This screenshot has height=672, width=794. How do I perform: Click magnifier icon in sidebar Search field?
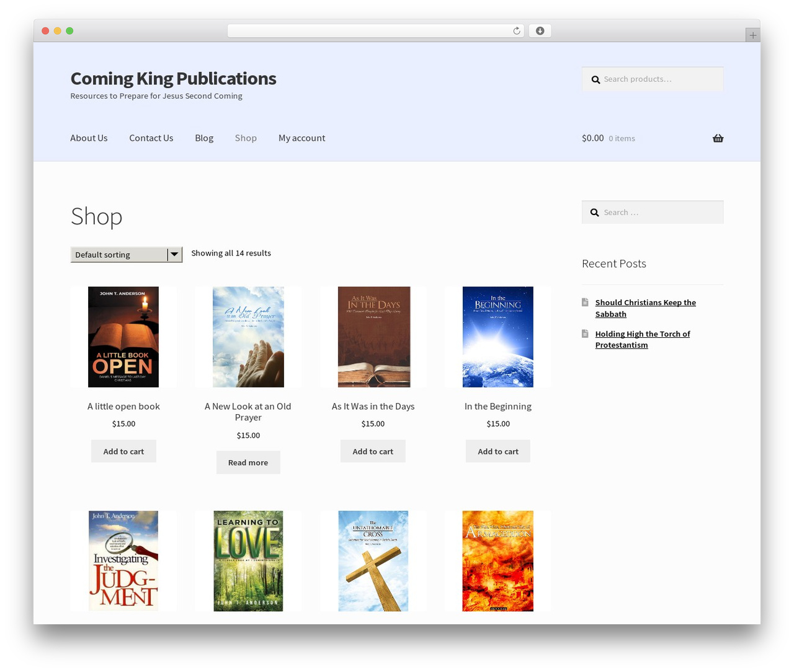594,213
